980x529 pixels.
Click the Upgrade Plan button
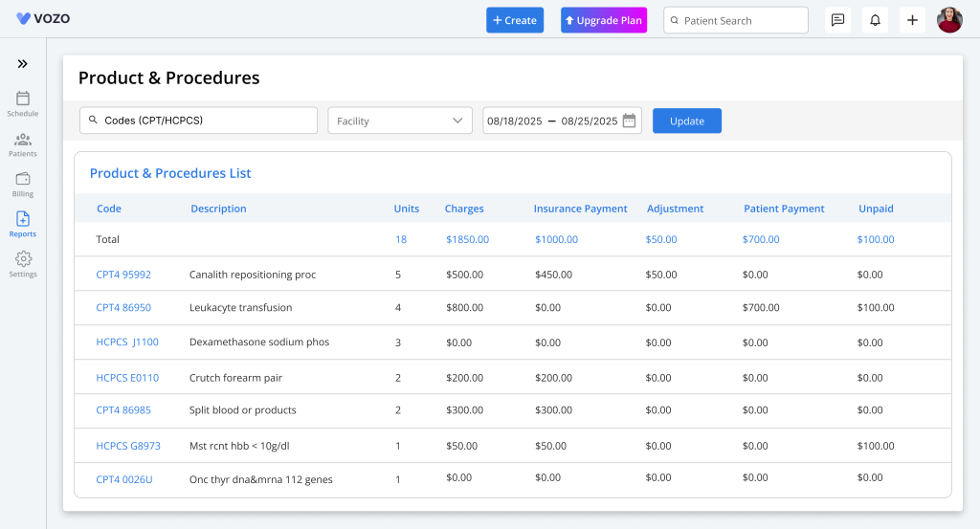[604, 20]
